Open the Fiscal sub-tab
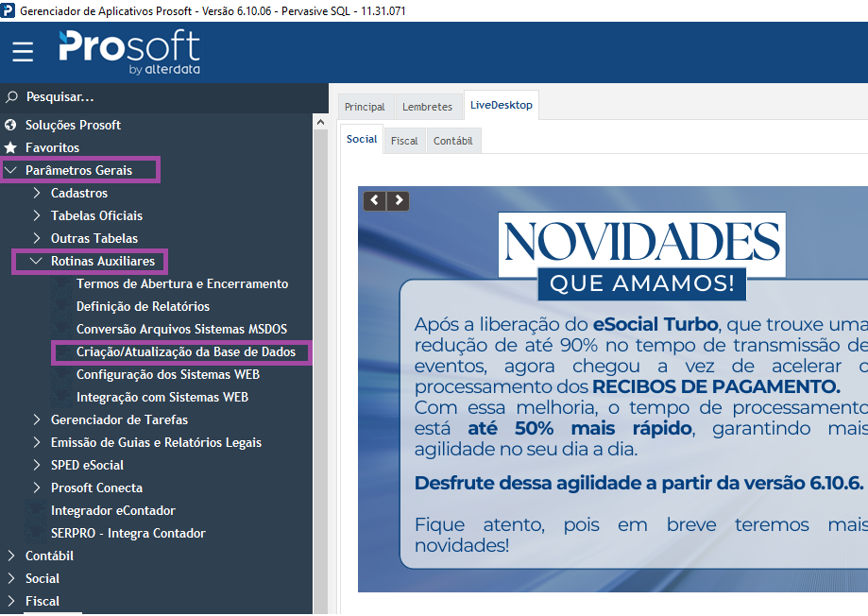 pos(404,141)
